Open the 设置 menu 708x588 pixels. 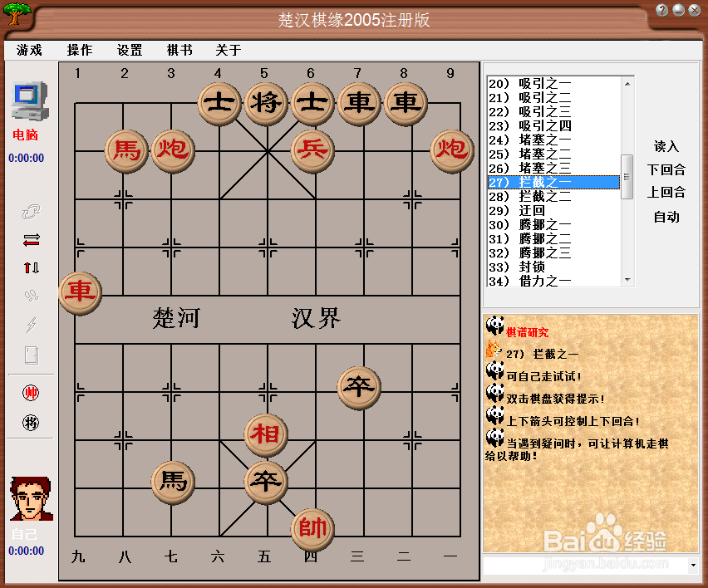pos(130,50)
